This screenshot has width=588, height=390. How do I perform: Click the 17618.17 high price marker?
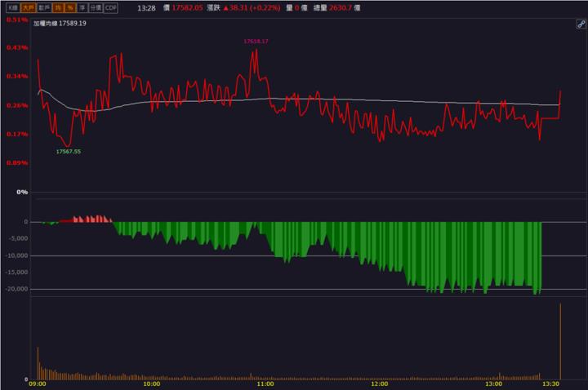pos(256,41)
